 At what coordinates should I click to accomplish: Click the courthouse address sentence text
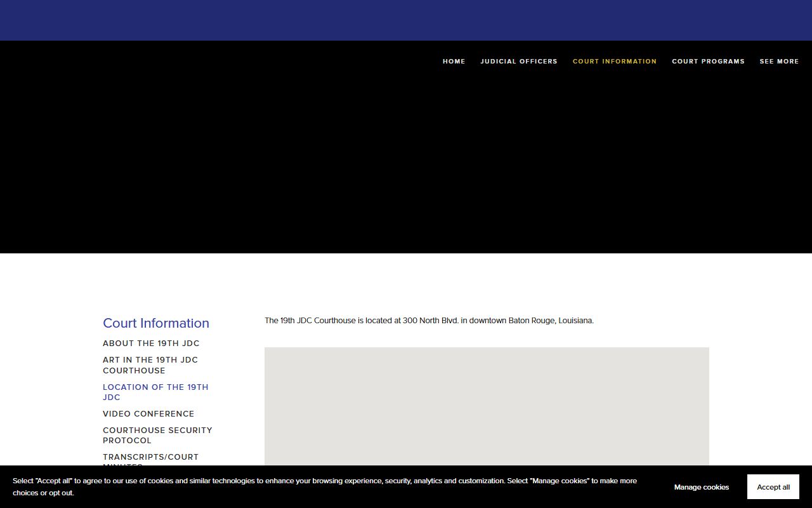point(429,321)
